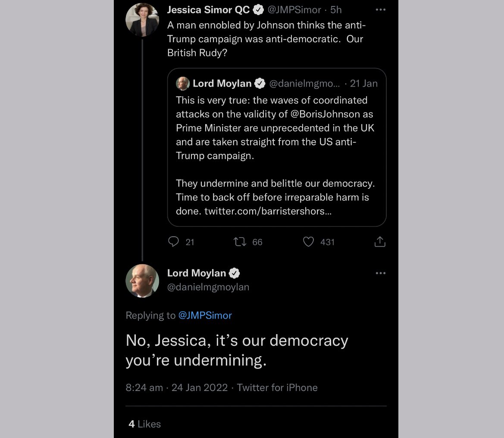Viewport: 504px width, 438px height.
Task: Click Jessica Simor QC verified badge
Action: pyautogui.click(x=258, y=10)
